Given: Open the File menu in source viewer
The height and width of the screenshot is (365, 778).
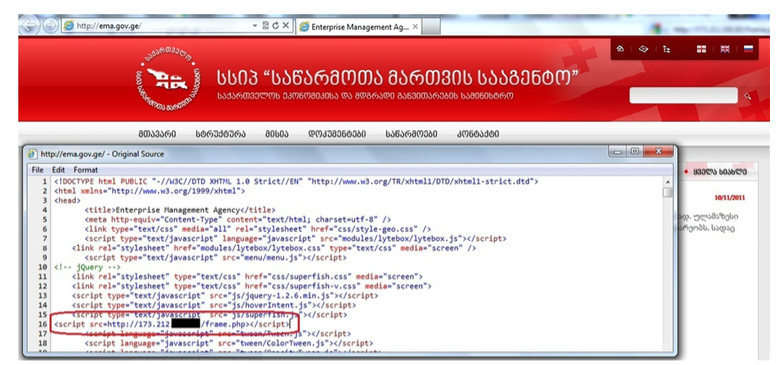Looking at the screenshot, I should (38, 170).
